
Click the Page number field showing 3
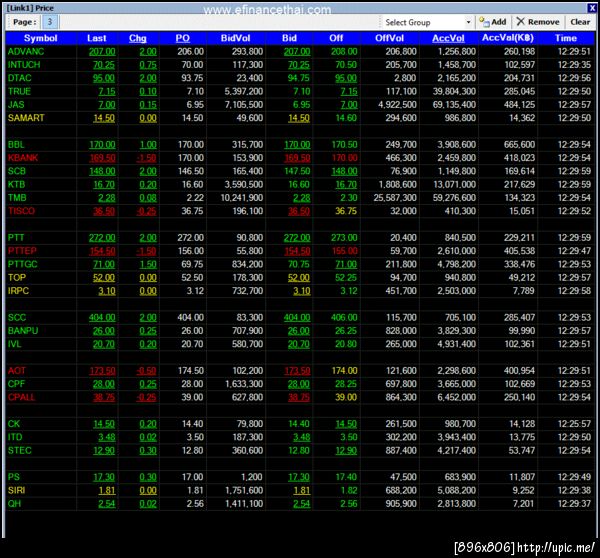pyautogui.click(x=50, y=22)
